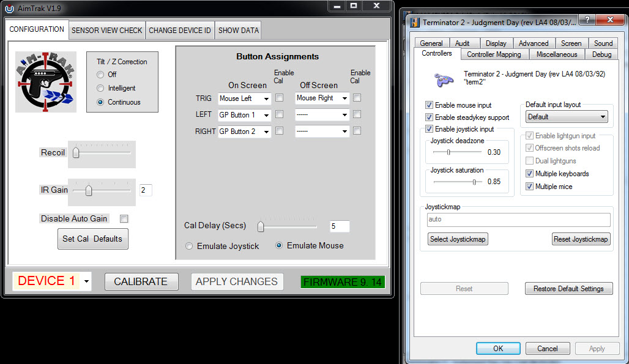Open TRIG On Screen Mouse Left dropdown
This screenshot has width=629, height=364.
click(244, 98)
